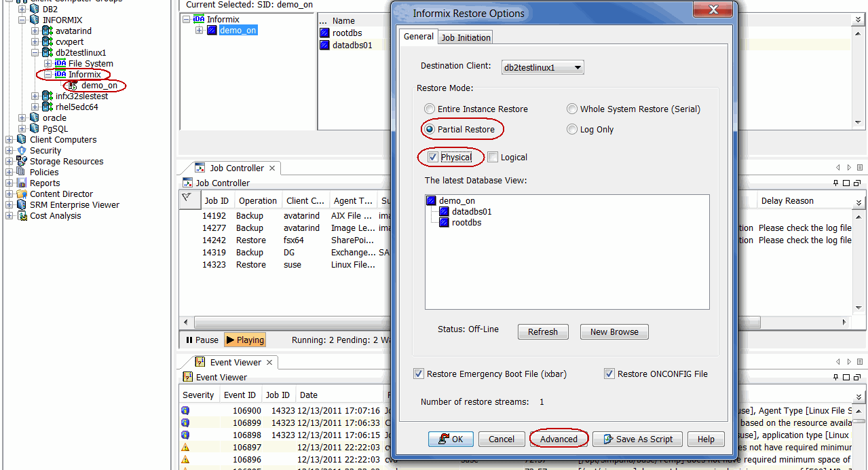Click datadbs01 dbspace icon in Name list
This screenshot has height=470, width=868.
click(324, 46)
